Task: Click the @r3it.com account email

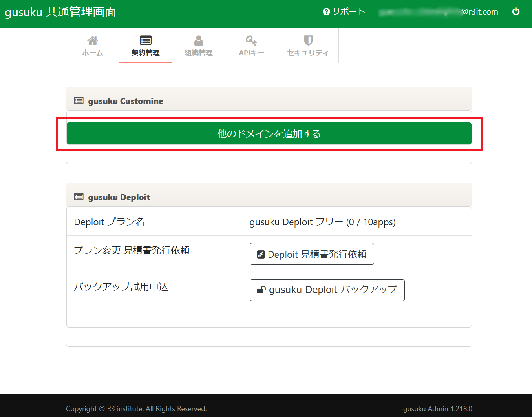Action: click(439, 12)
